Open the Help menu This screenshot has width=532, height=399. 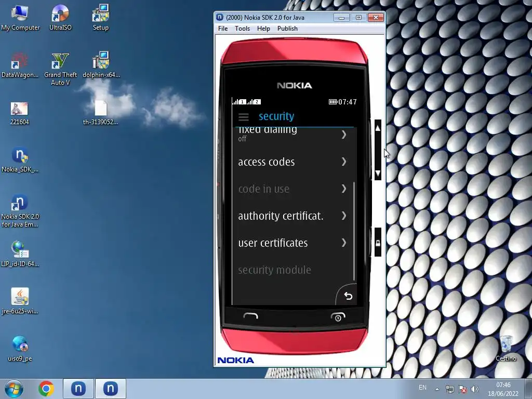pos(263,29)
